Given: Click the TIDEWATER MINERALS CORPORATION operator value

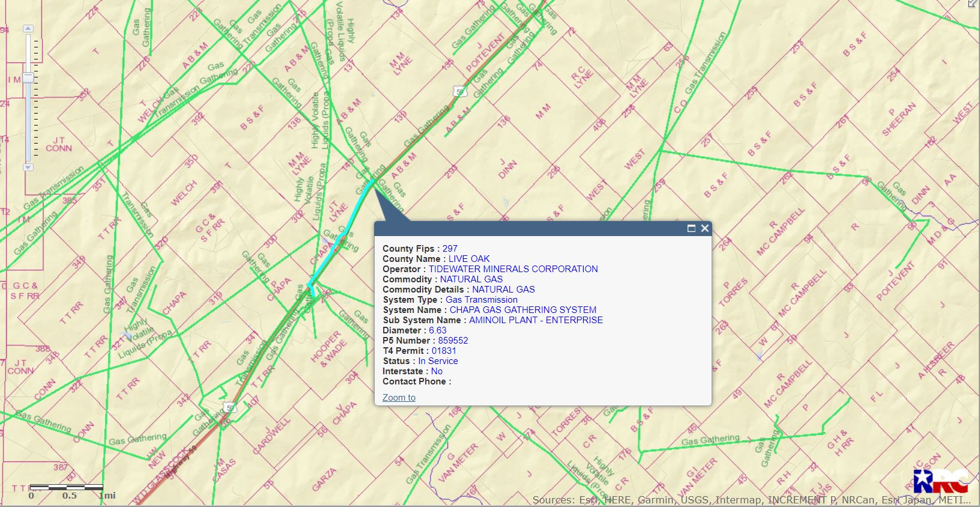Looking at the screenshot, I should [513, 269].
